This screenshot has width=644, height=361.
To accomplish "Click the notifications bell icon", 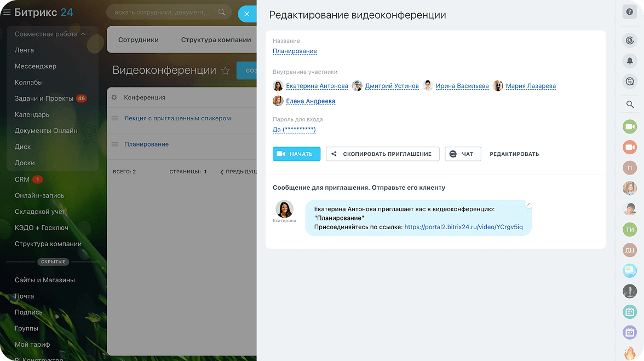I will click(x=630, y=61).
